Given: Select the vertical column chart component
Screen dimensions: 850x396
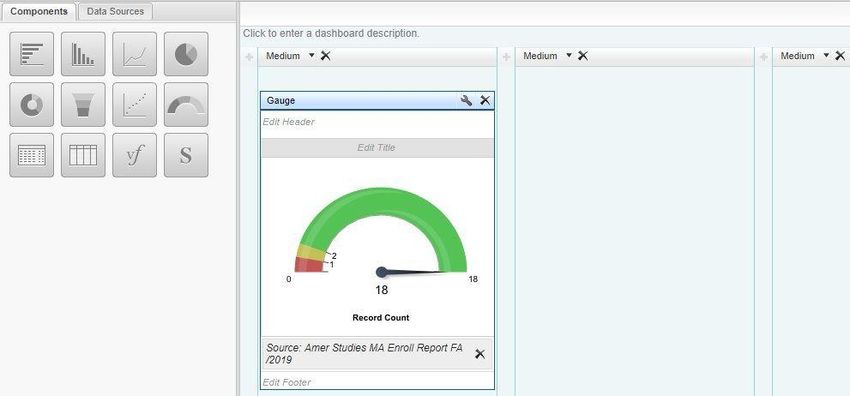Looking at the screenshot, I should pos(83,54).
